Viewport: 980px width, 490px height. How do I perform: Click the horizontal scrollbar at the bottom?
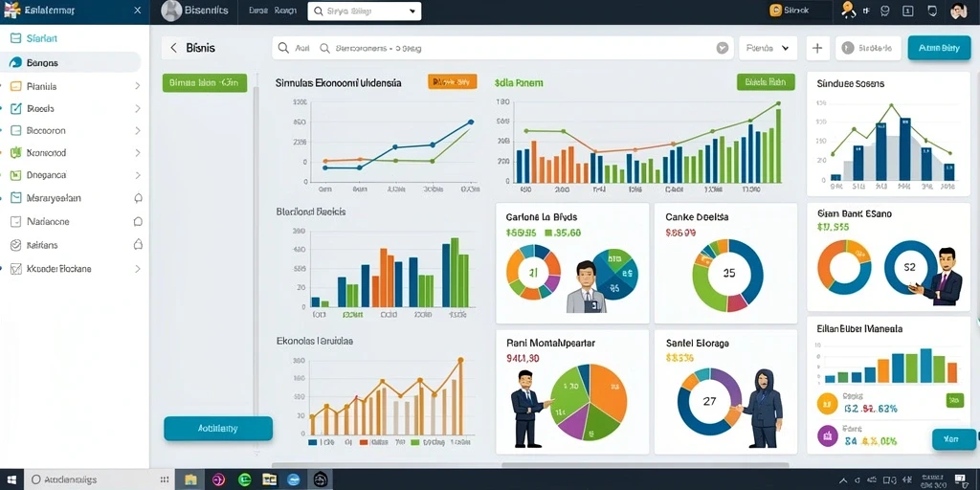pos(530,465)
